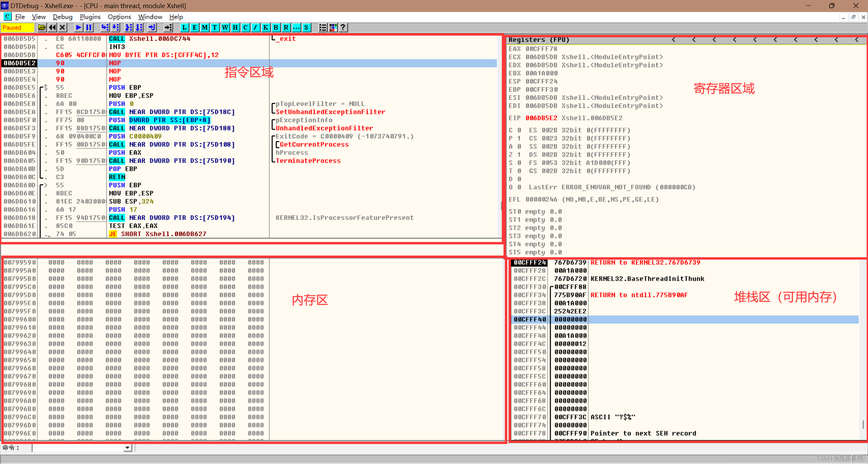This screenshot has width=868, height=464.
Task: Click the EFL value 00000246
Action: 541,199
